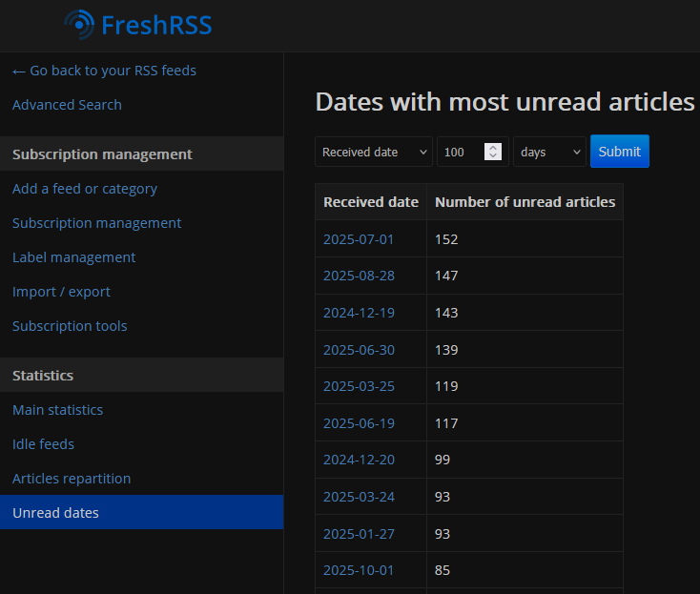Open the 2024-12-19 date link
Screen dimensions: 700x594
[359, 313]
